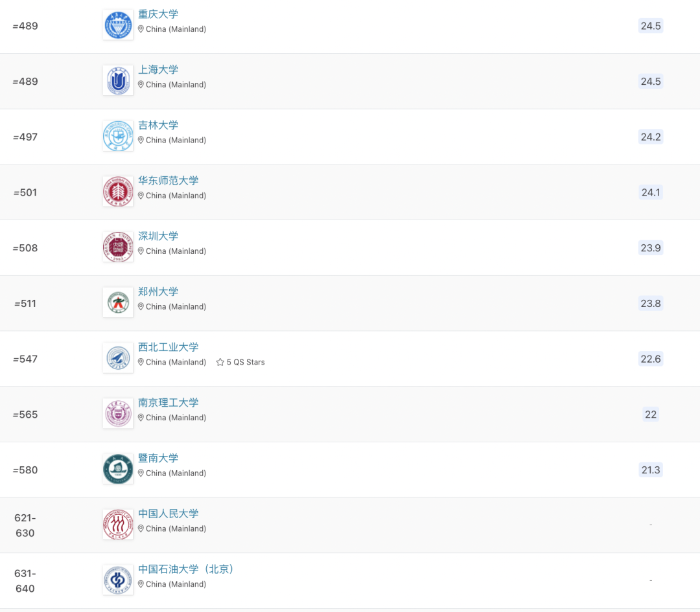Click the 西北工业大学 logo
700x612 pixels.
pyautogui.click(x=118, y=359)
